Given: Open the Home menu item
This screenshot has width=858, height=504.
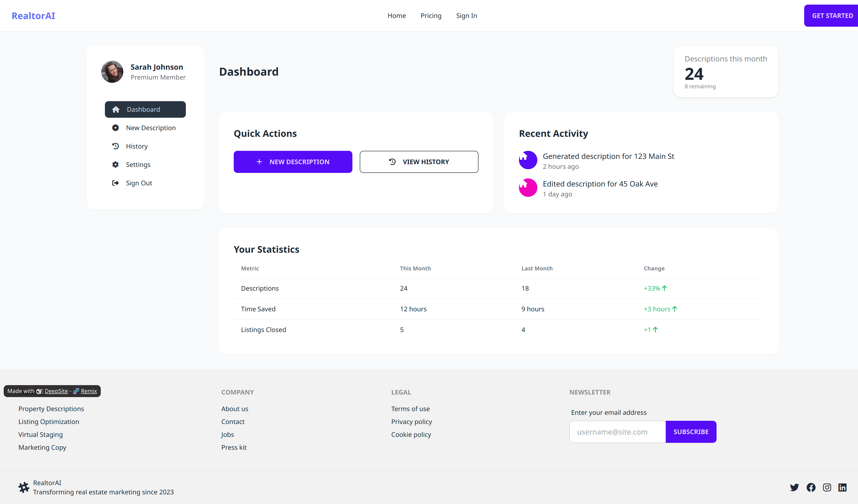Looking at the screenshot, I should pyautogui.click(x=397, y=15).
